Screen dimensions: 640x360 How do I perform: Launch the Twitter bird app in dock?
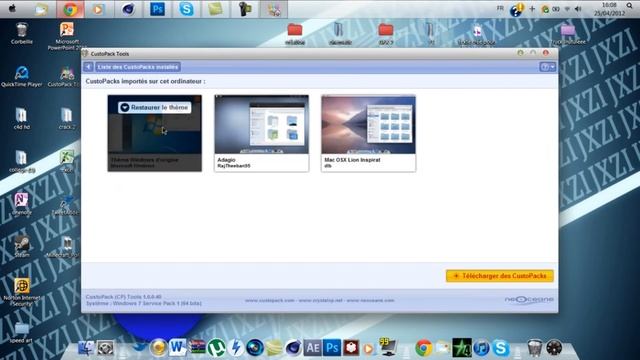pyautogui.click(x=139, y=348)
